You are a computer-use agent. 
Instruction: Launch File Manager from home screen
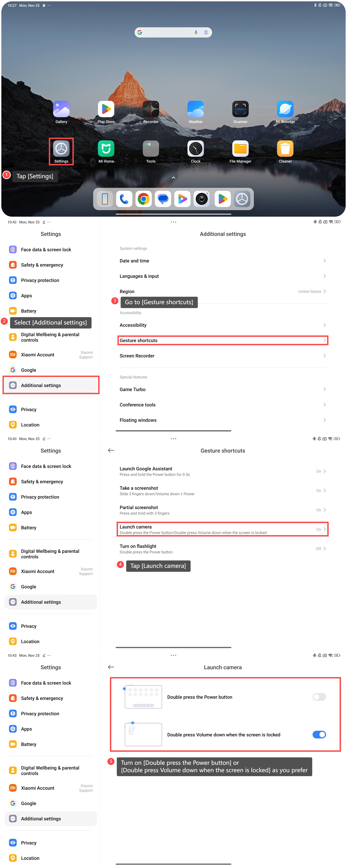(x=240, y=149)
